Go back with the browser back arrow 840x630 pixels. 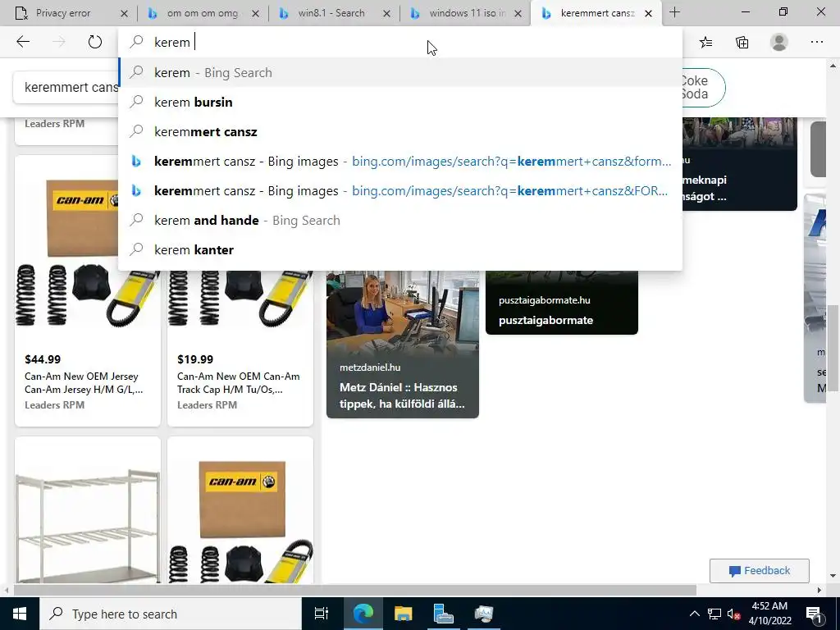coord(23,42)
